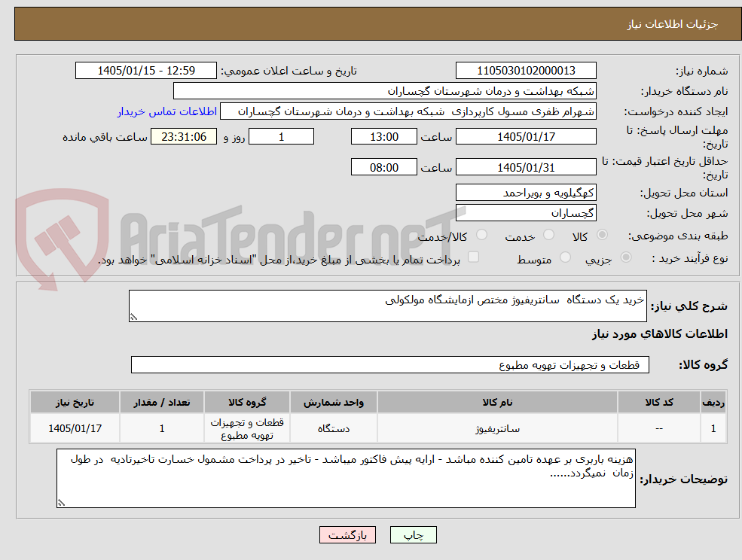Select the متوسط purchase type radio
This screenshot has width=742, height=560.
point(565,257)
